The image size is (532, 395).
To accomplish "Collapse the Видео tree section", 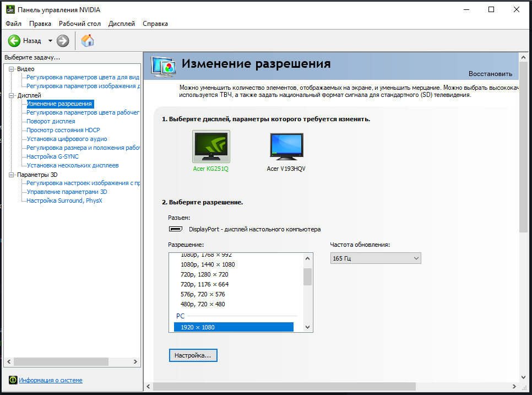I will point(11,69).
